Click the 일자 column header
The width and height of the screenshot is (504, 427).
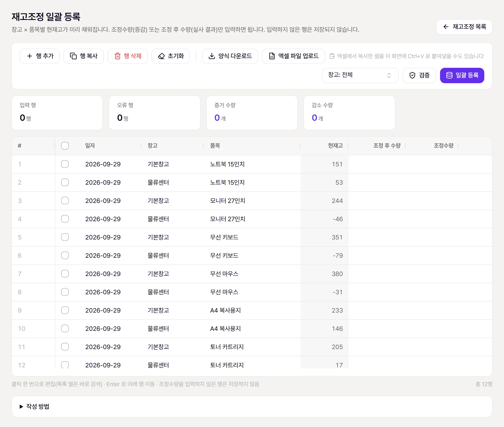coord(90,146)
